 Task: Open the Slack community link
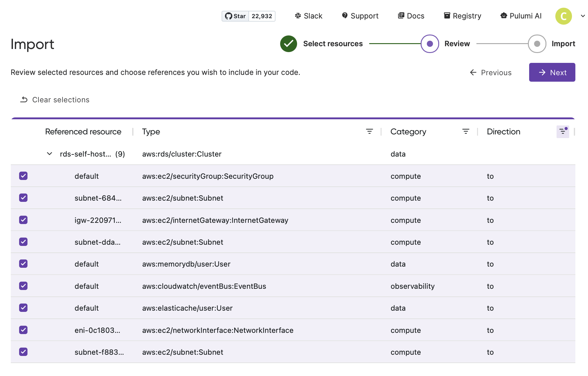pos(308,16)
